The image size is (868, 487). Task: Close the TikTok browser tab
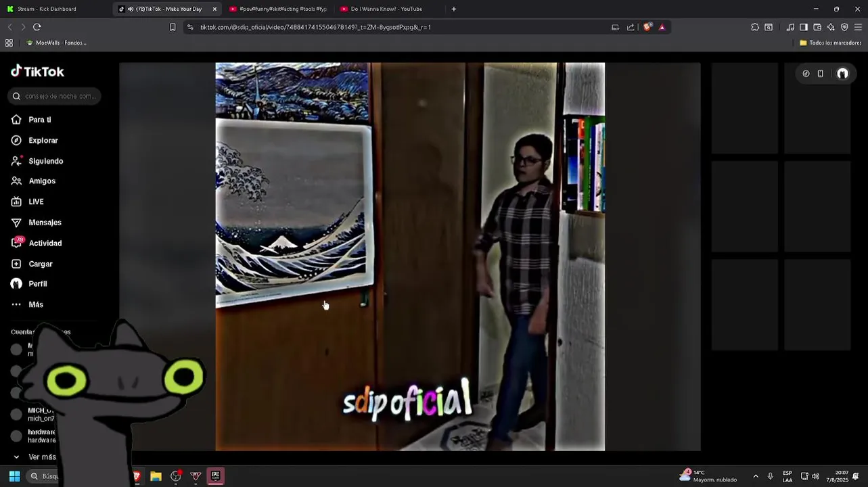click(x=214, y=9)
